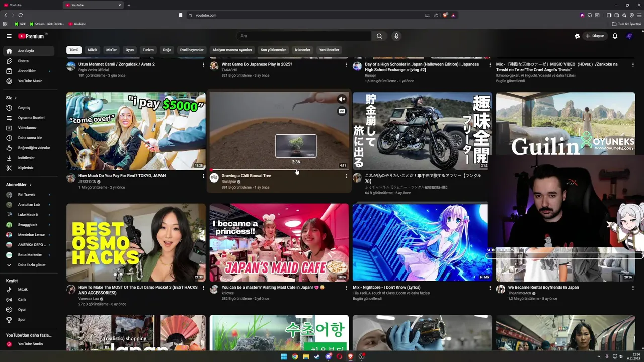Screen dimensions: 644x362
Task: Open Kick bookmark in bookmarks bar
Action: 20,24
